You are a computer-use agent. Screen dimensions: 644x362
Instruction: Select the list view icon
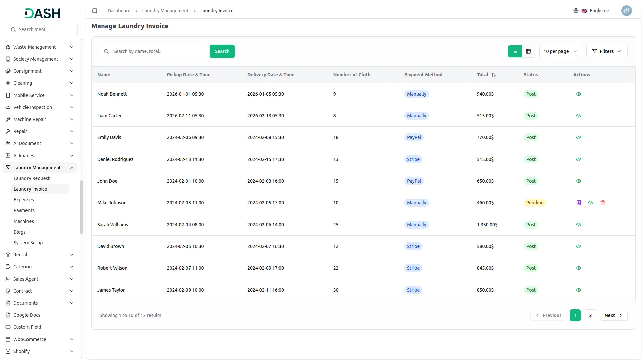tap(515, 51)
